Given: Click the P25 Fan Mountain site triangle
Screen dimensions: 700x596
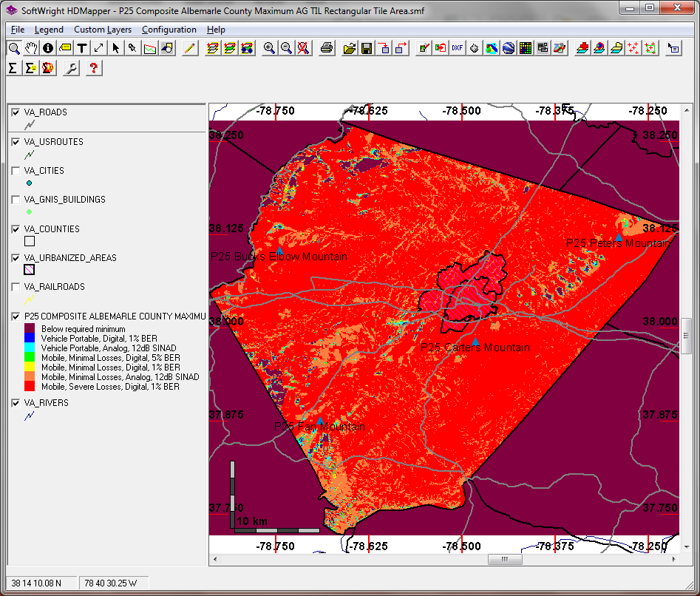Looking at the screenshot, I should click(320, 421).
